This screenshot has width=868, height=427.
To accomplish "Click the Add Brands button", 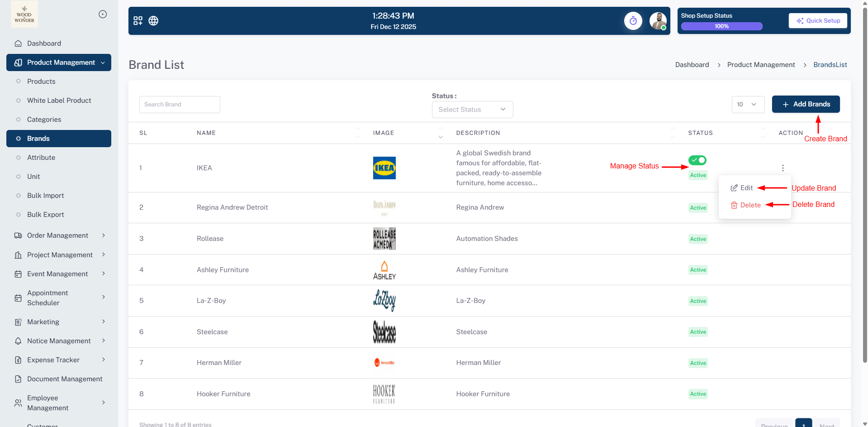I will coord(806,104).
